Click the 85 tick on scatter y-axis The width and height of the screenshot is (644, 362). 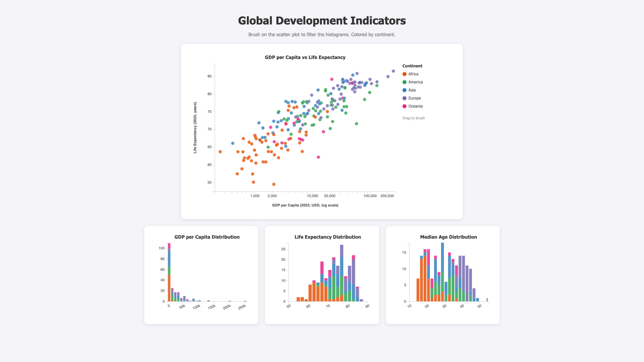point(209,76)
